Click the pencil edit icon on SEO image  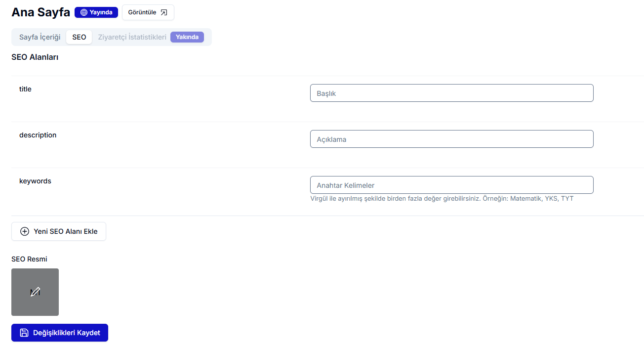click(x=35, y=292)
